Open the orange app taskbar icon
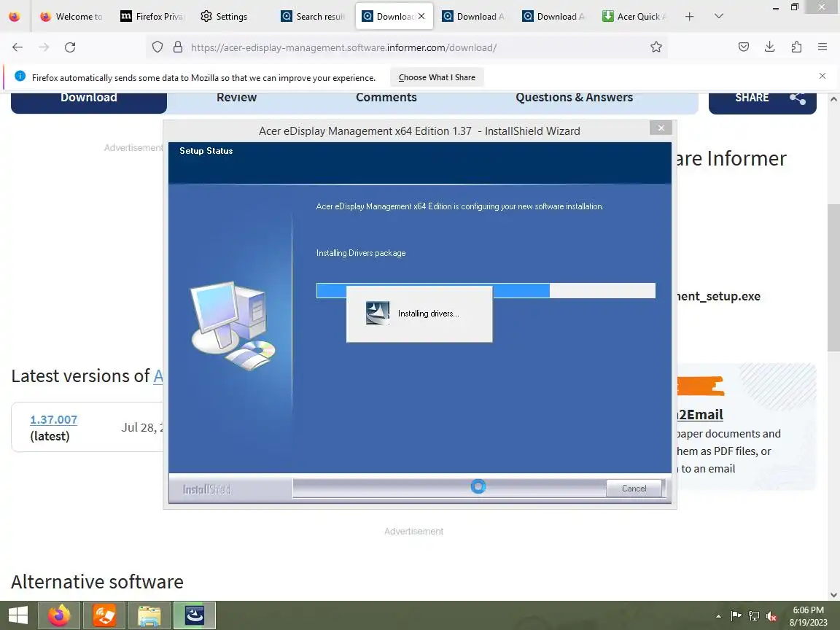 click(104, 615)
